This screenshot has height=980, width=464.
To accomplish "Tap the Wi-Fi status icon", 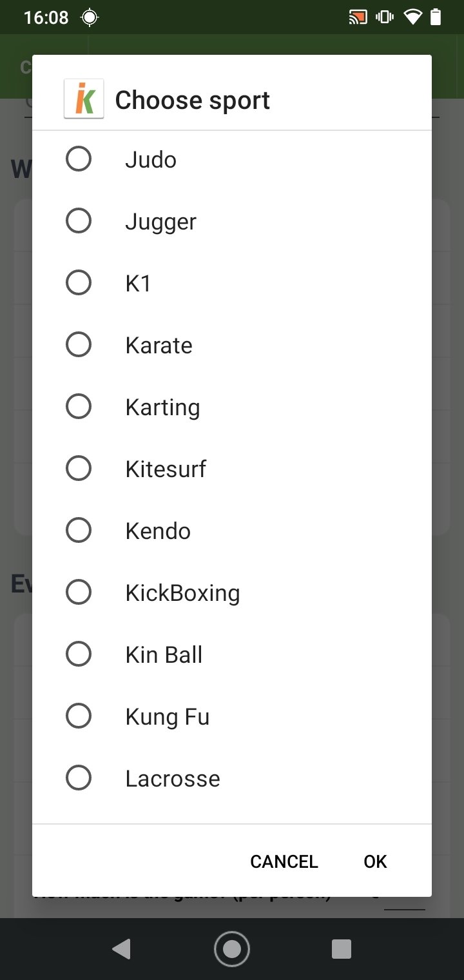I will tap(412, 17).
